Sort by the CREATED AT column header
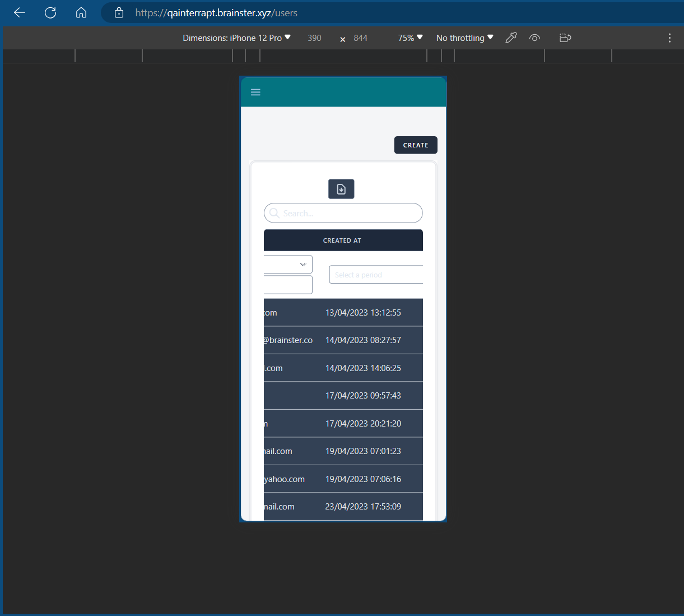The image size is (684, 616). pyautogui.click(x=342, y=240)
